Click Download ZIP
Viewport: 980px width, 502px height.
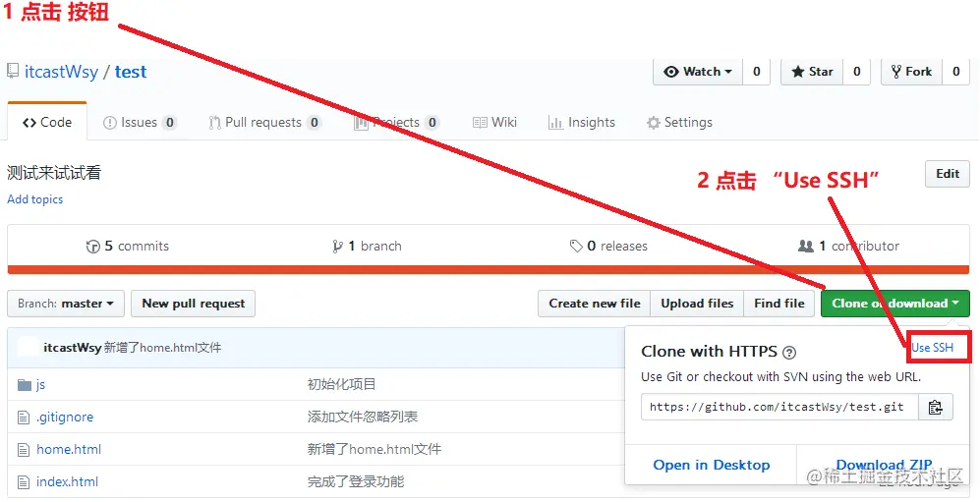[884, 466]
